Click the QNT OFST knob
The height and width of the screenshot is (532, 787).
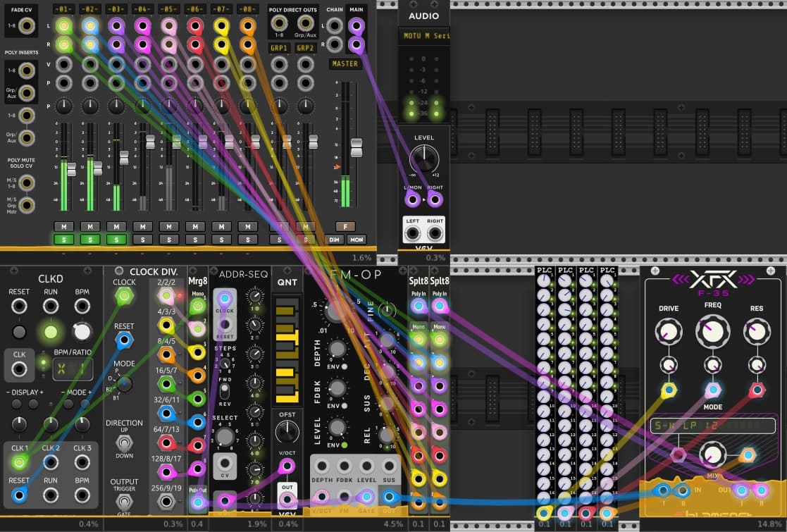287,432
